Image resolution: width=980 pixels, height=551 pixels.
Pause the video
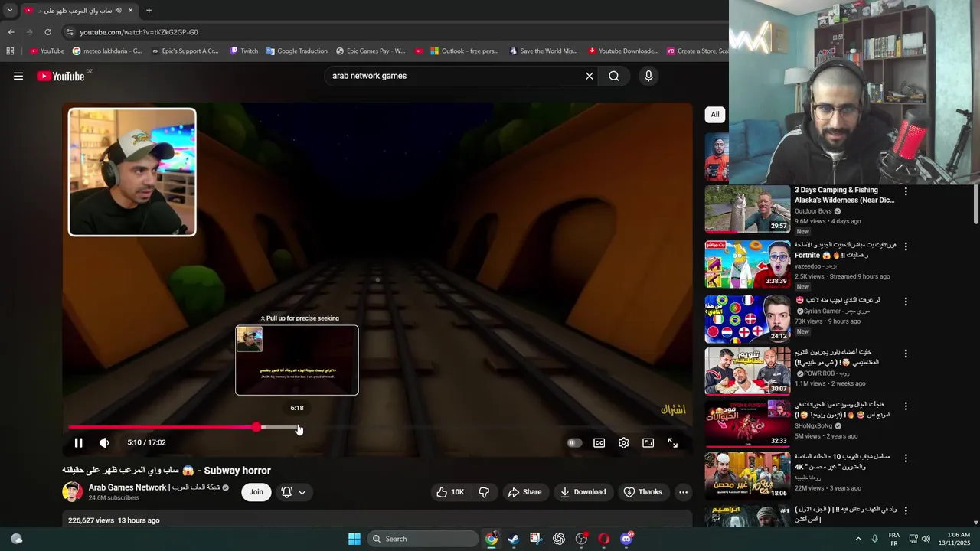point(78,442)
